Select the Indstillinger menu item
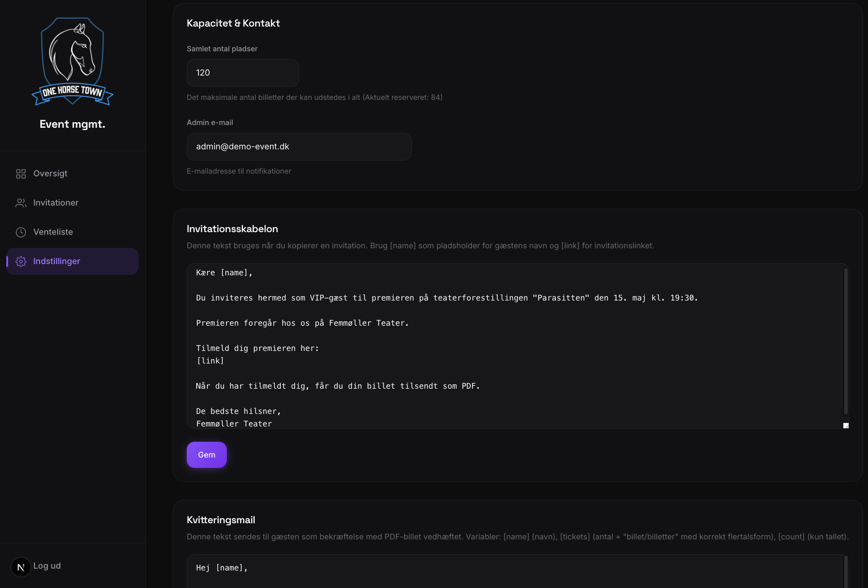This screenshot has height=588, width=868. (x=72, y=261)
